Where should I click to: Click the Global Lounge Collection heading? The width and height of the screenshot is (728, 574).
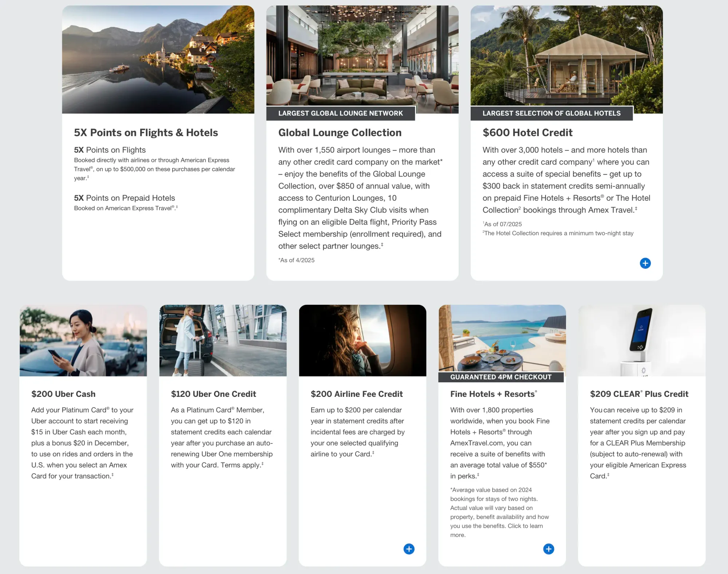point(340,132)
